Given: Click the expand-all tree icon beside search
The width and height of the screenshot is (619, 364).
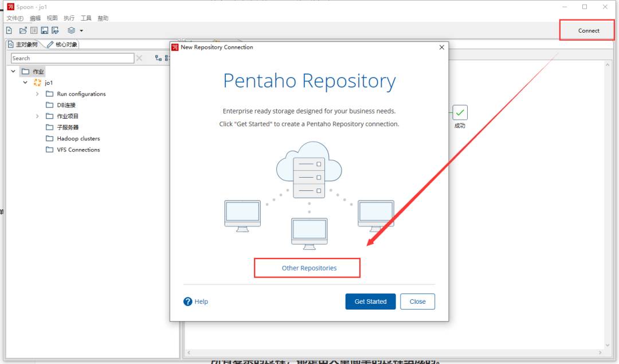Looking at the screenshot, I should [158, 58].
